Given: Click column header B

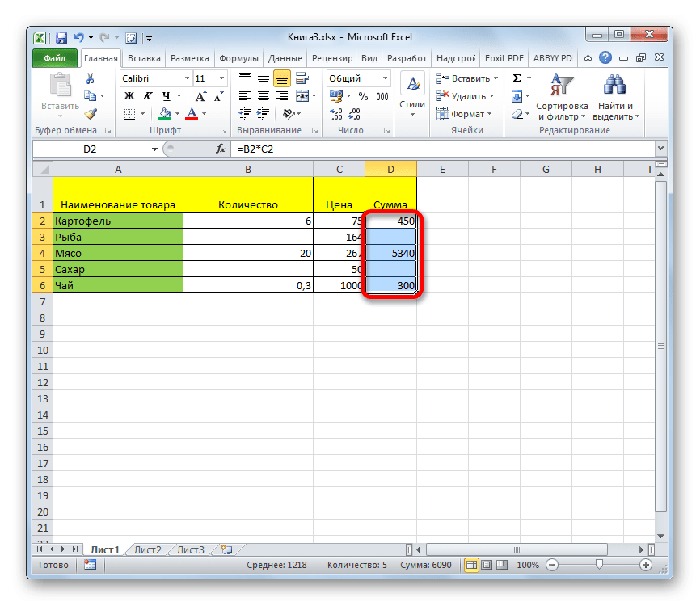Looking at the screenshot, I should (248, 169).
